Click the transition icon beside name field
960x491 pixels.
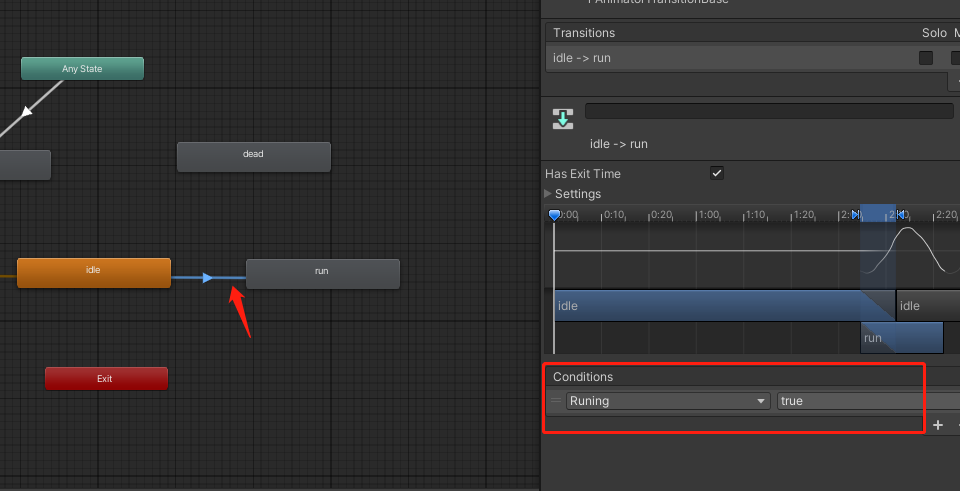(563, 118)
